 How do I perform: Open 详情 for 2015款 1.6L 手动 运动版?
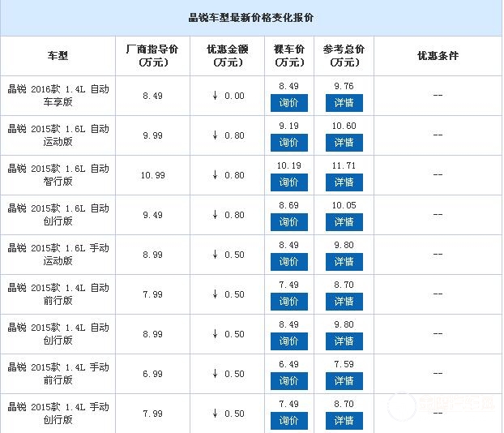[x=344, y=262]
